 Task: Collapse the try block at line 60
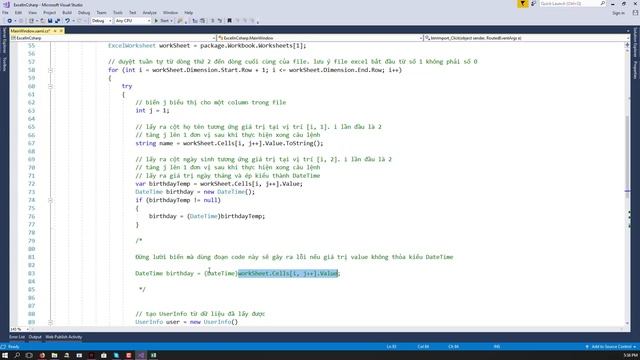pos(50,87)
